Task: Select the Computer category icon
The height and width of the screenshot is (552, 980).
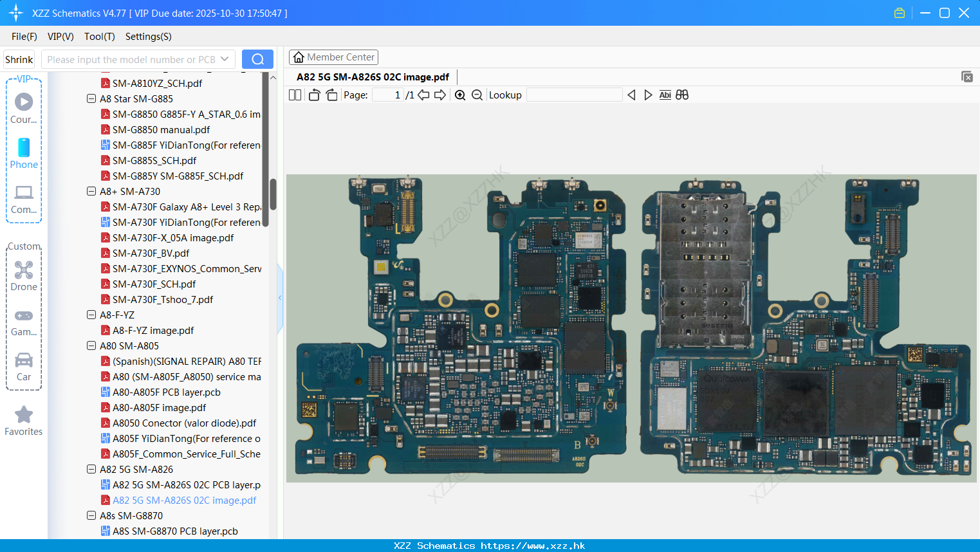Action: point(24,199)
